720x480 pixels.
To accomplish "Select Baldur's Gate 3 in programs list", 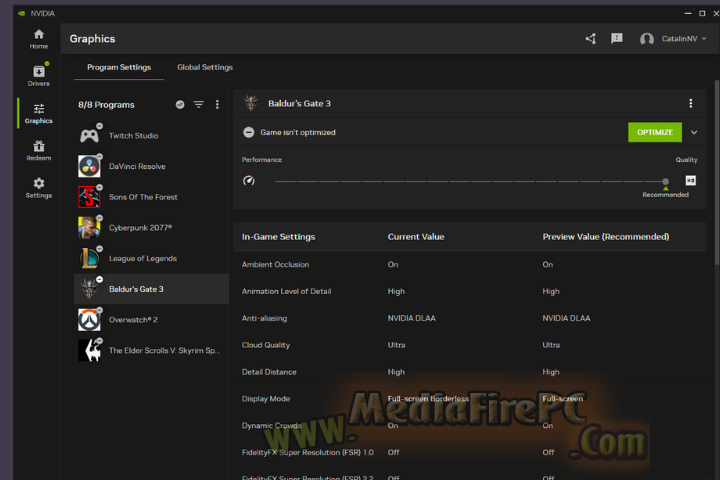I will coord(151,289).
